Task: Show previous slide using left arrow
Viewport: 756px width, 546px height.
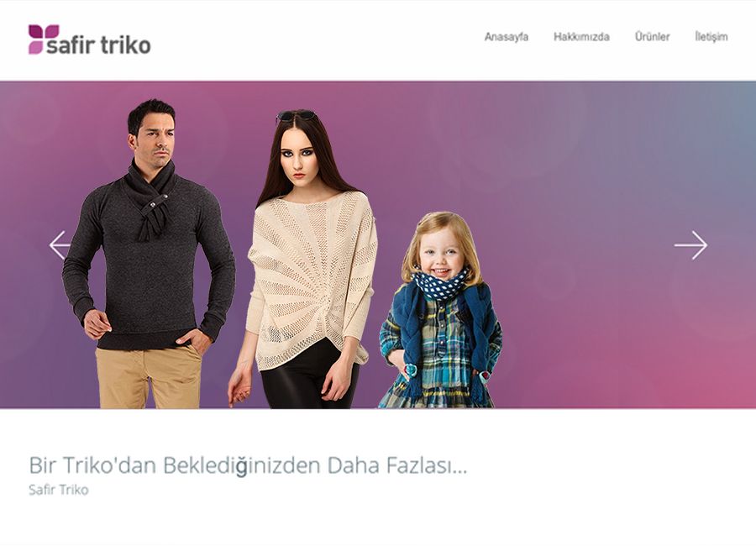Action: pyautogui.click(x=60, y=245)
